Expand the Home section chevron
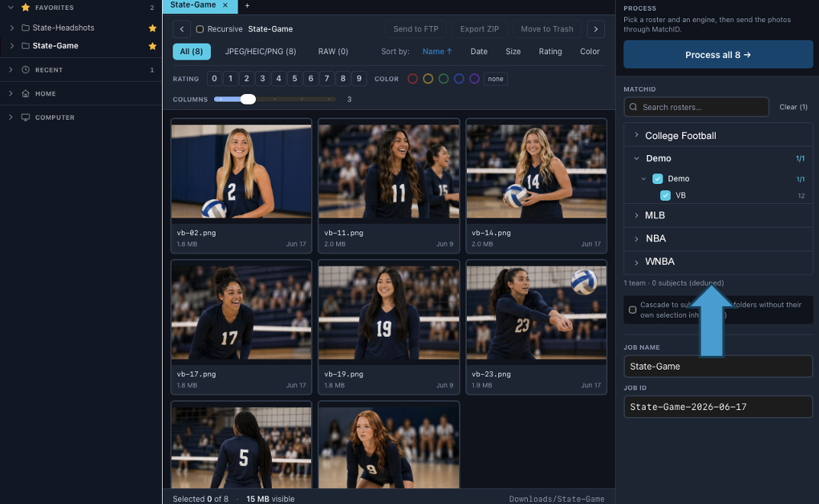This screenshot has height=504, width=819. coord(11,93)
